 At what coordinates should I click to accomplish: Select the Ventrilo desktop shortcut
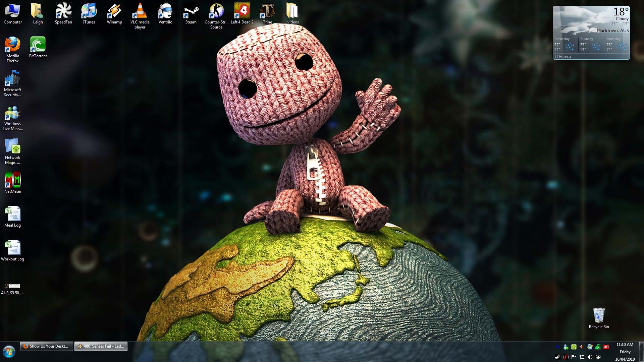(165, 14)
